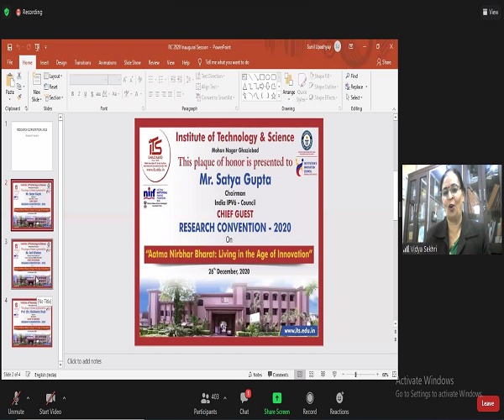The image size is (504, 420).
Task: Expand video options arrow next to Start Video
Action: [65, 398]
